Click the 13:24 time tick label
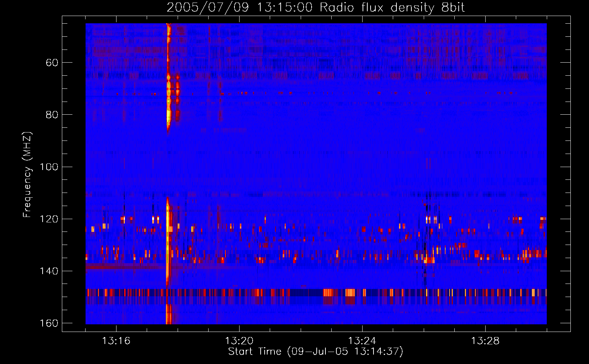The image size is (589, 364). (362, 341)
